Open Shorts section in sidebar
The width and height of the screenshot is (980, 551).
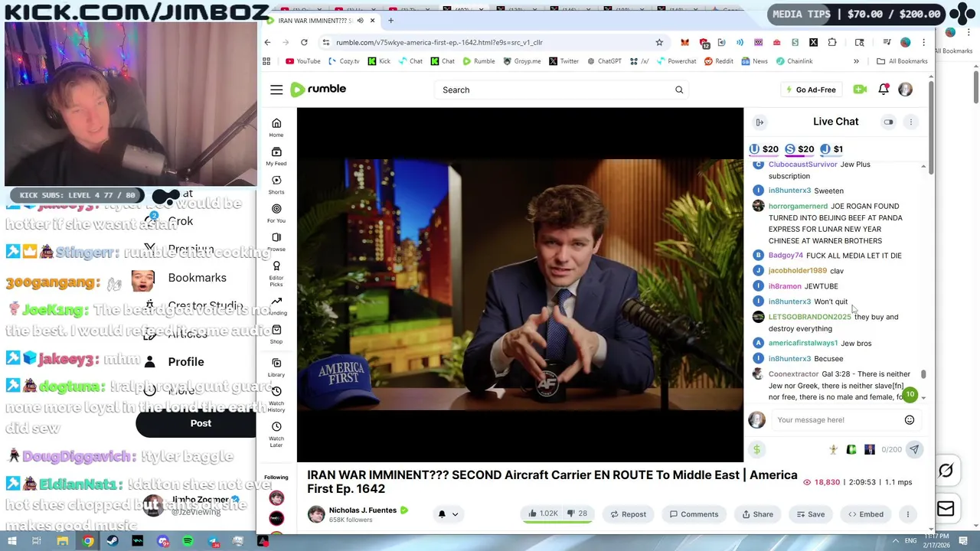click(276, 184)
